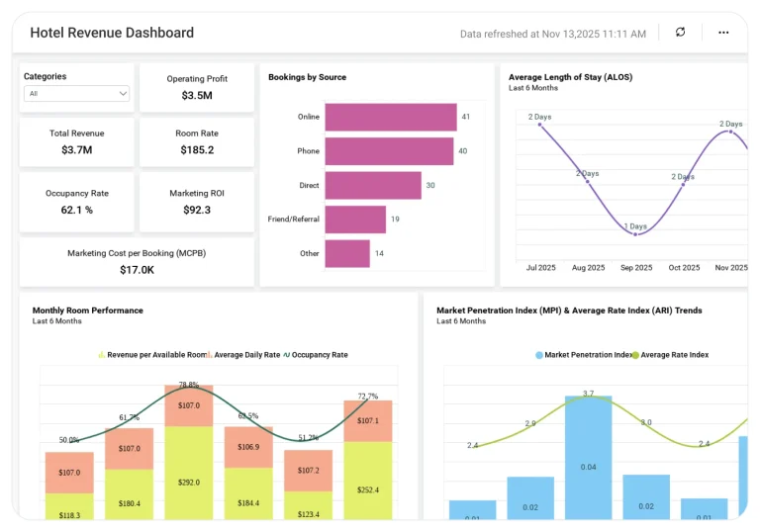Click the Monthly Room Performance title
The height and width of the screenshot is (532, 760).
(x=88, y=310)
